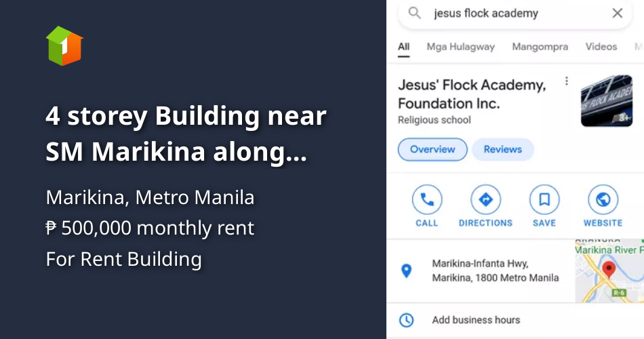Screen dimensions: 644x339
Task: Open the school photo thumbnail
Action: click(606, 101)
